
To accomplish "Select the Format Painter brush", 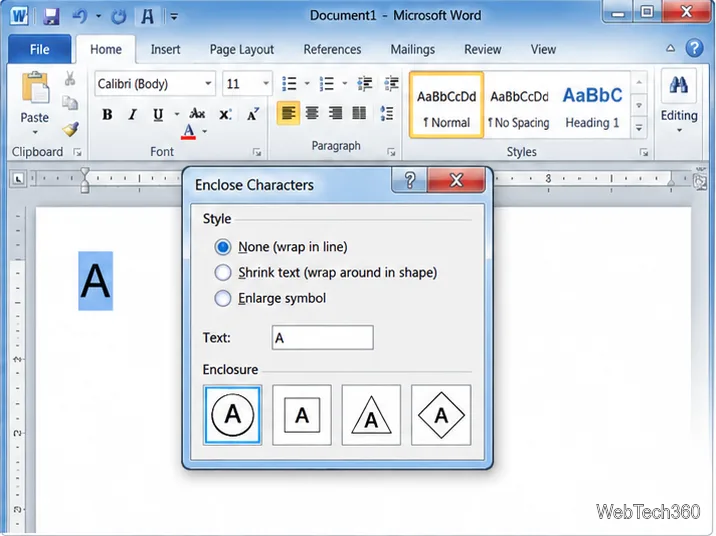I will 70,129.
